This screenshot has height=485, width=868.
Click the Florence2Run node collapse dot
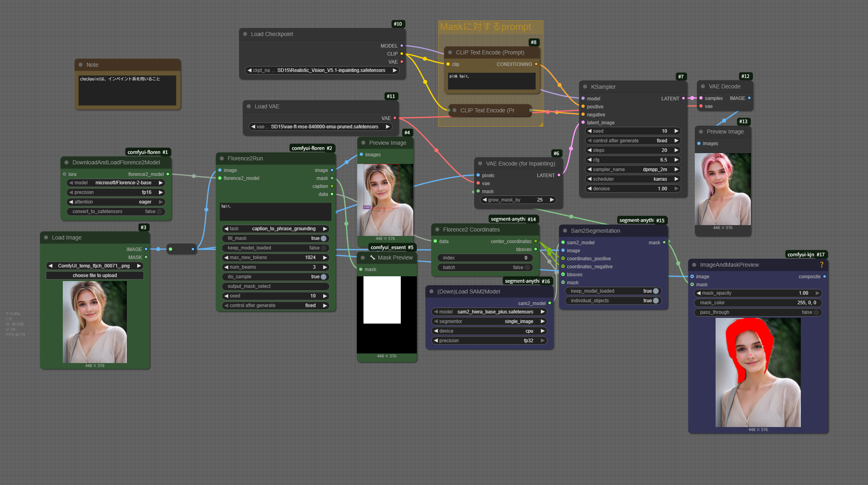coord(222,158)
